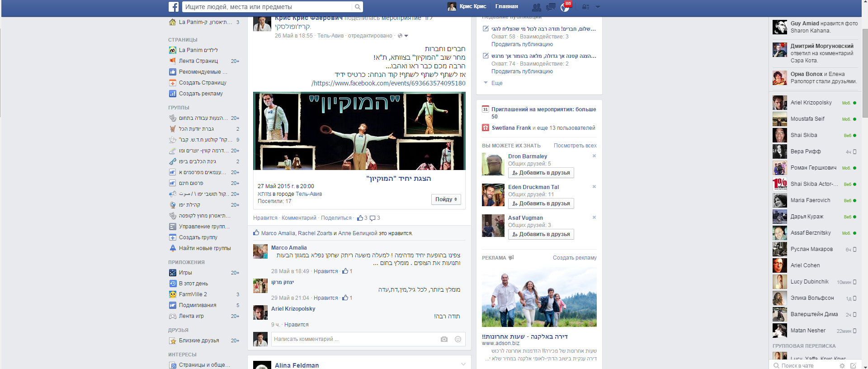Go to Главная in the top bar
This screenshot has width=868, height=369.
pyautogui.click(x=506, y=6)
